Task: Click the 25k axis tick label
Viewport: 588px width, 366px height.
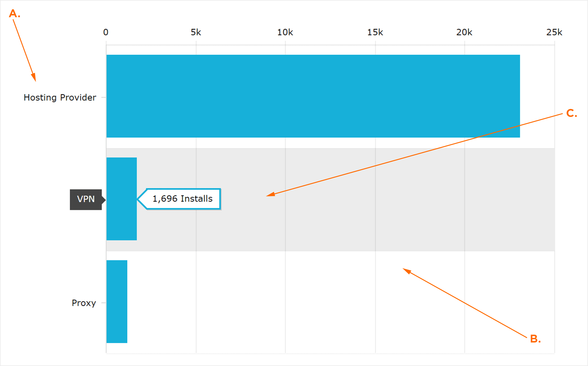Action: pos(554,32)
